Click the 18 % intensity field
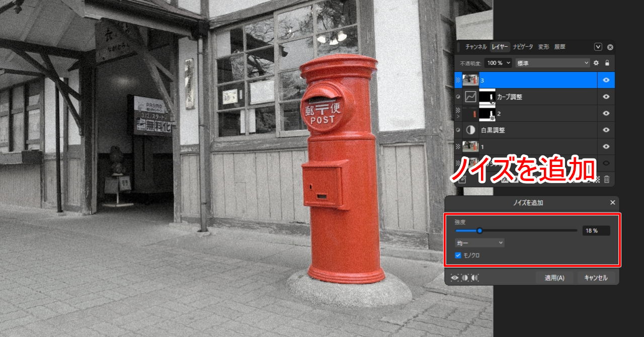 click(x=596, y=230)
